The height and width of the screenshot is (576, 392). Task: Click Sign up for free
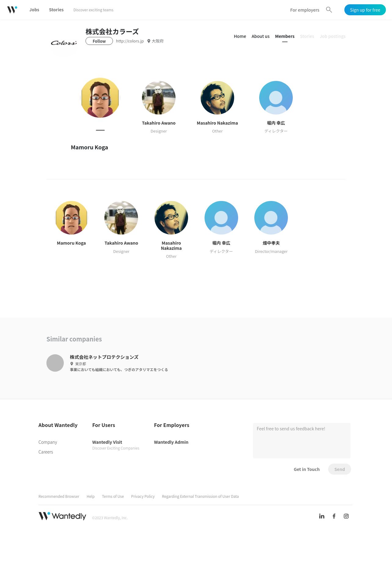click(x=365, y=10)
